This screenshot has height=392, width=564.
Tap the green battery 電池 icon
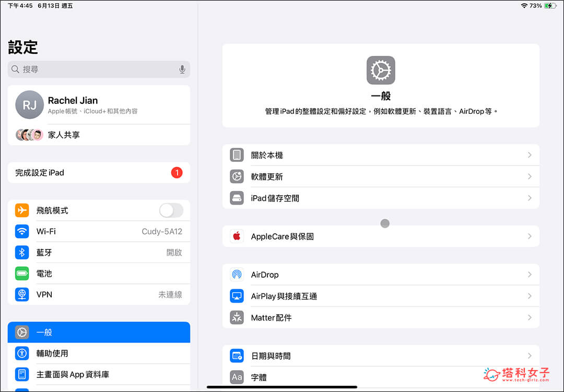(22, 274)
